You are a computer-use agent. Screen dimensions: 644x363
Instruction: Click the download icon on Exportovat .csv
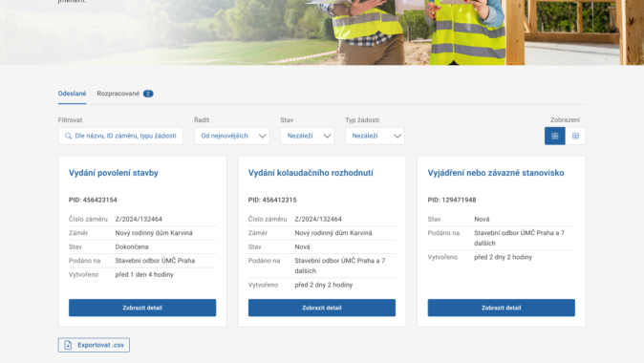coord(68,345)
